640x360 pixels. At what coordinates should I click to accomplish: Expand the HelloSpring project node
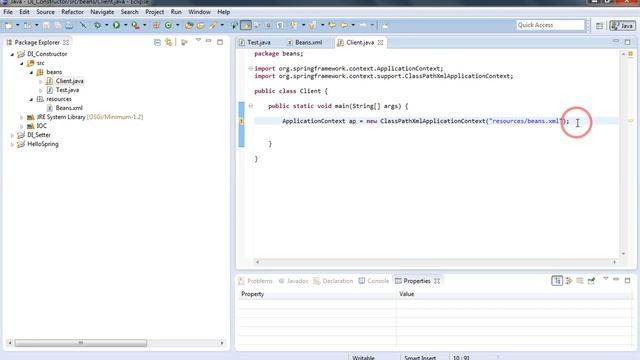coord(12,144)
